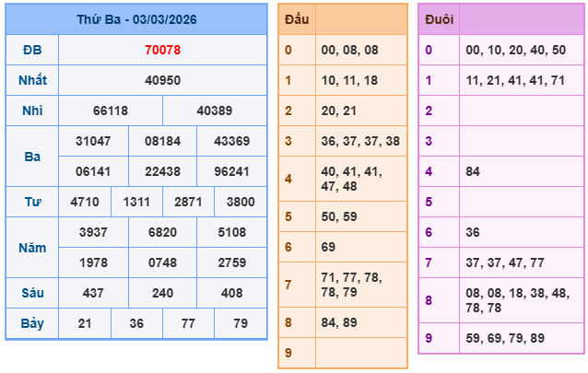588x373 pixels.
Task: Choose third prize number 96241
Action: coord(230,171)
